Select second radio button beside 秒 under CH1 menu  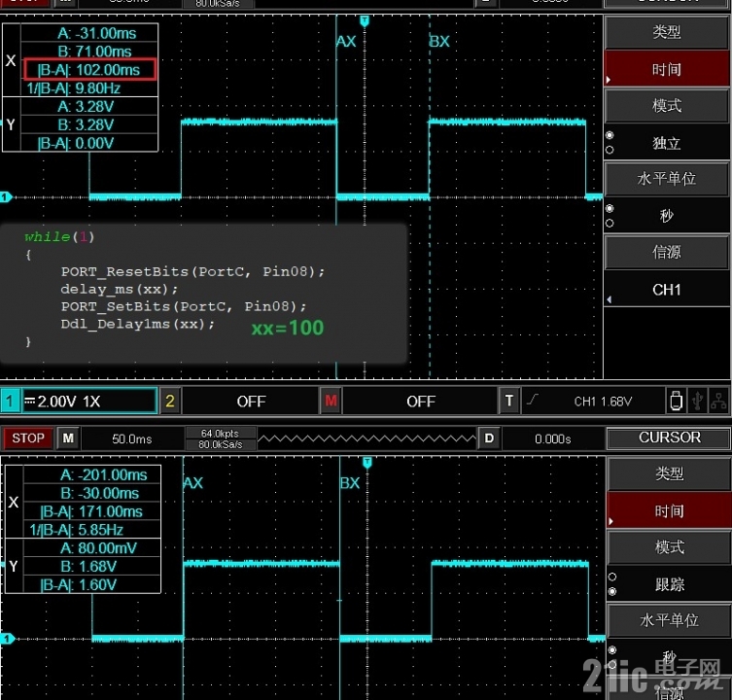(610, 224)
